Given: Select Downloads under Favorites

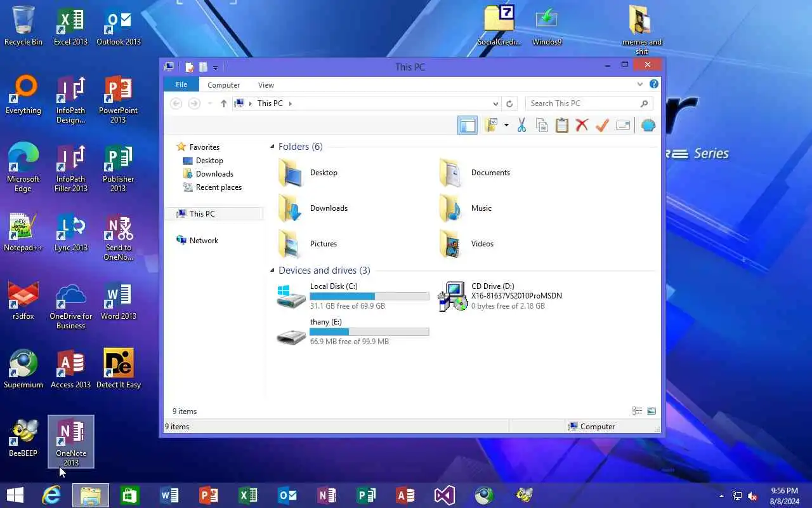Looking at the screenshot, I should [x=208, y=174].
